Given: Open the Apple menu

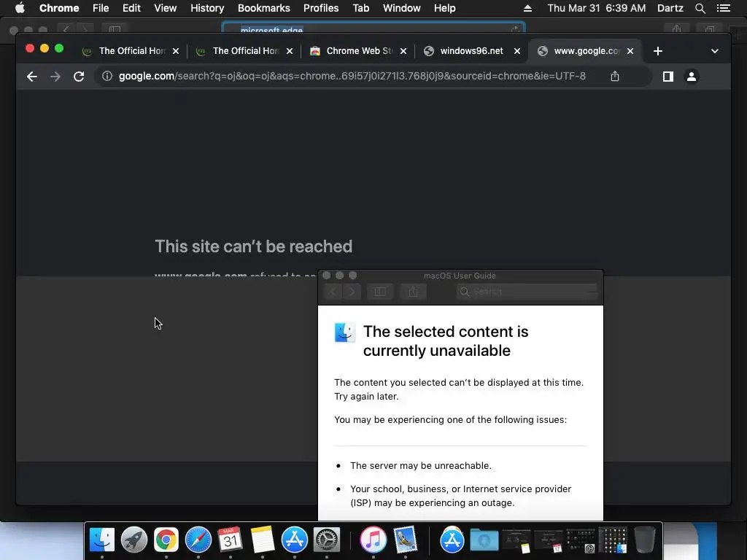Looking at the screenshot, I should point(20,8).
